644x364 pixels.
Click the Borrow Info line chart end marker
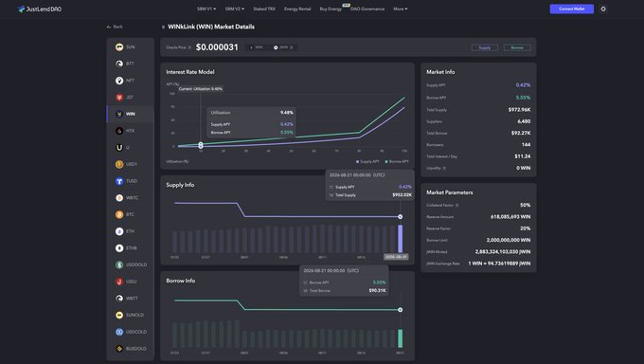tap(400, 310)
